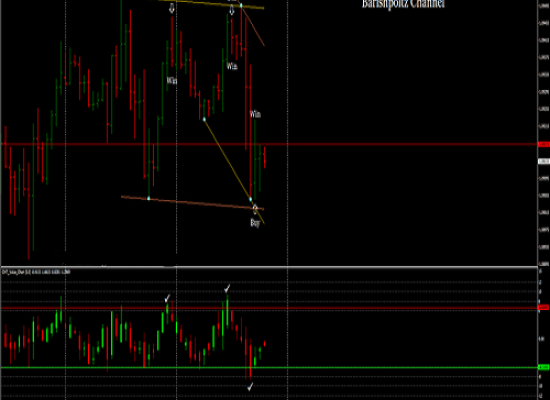Click the white current price tag on the price axis
550x400 pixels.
[544, 161]
